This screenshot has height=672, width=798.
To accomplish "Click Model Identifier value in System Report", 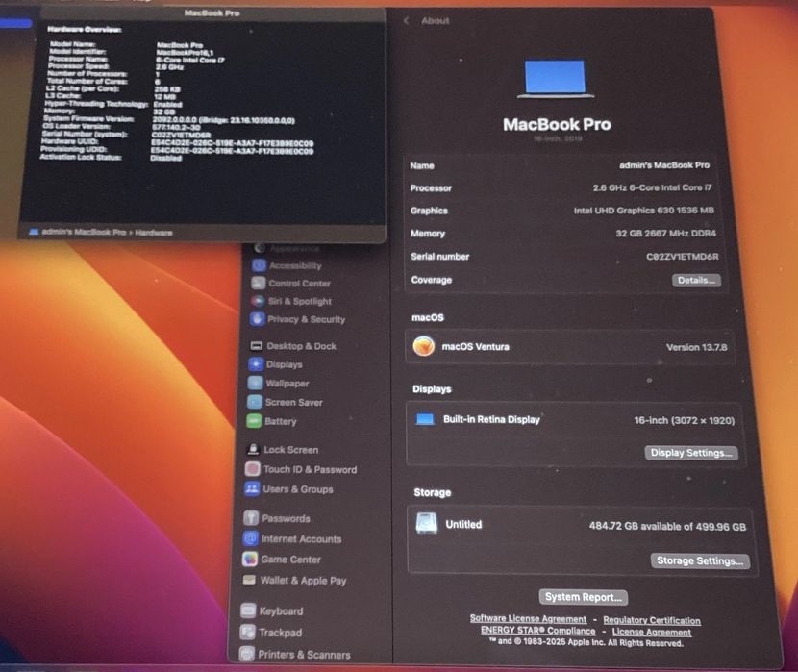I will click(x=185, y=53).
